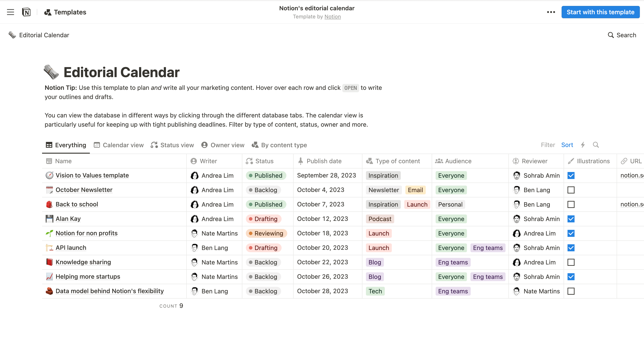Screen dimensions: 644x351
Task: Click the Sort button
Action: 567,145
